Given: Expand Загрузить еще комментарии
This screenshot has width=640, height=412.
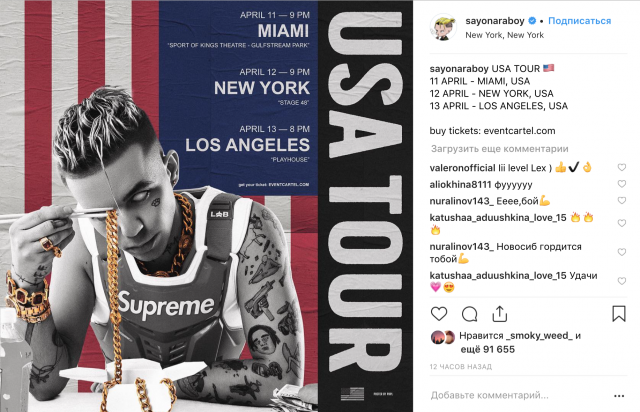Looking at the screenshot, I should [500, 149].
